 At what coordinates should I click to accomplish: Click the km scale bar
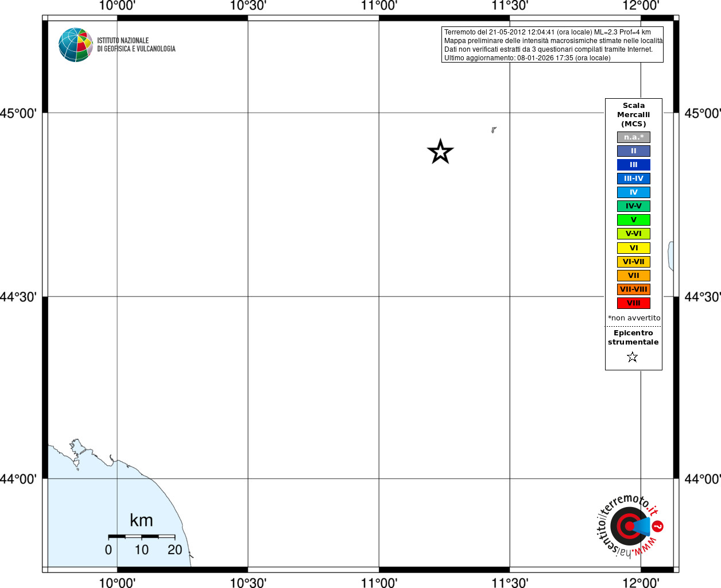point(142,536)
